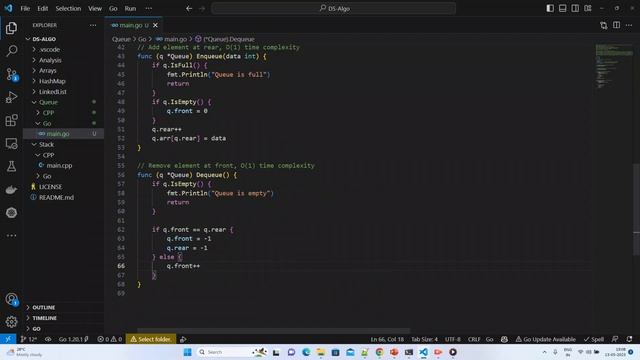
Task: Click the editor horizontal scrollbar
Action: pyautogui.click(x=273, y=331)
